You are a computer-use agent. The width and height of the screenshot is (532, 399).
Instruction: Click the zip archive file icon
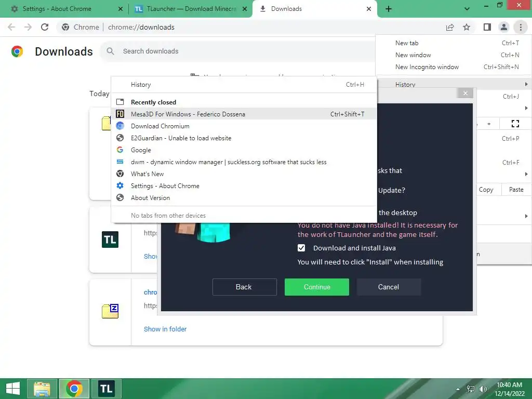[110, 311]
